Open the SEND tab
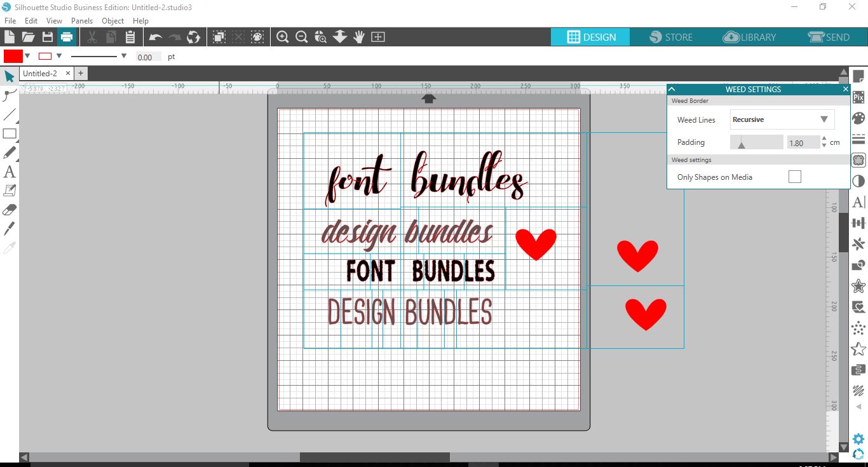Screen dimensions: 868x467 [829, 37]
